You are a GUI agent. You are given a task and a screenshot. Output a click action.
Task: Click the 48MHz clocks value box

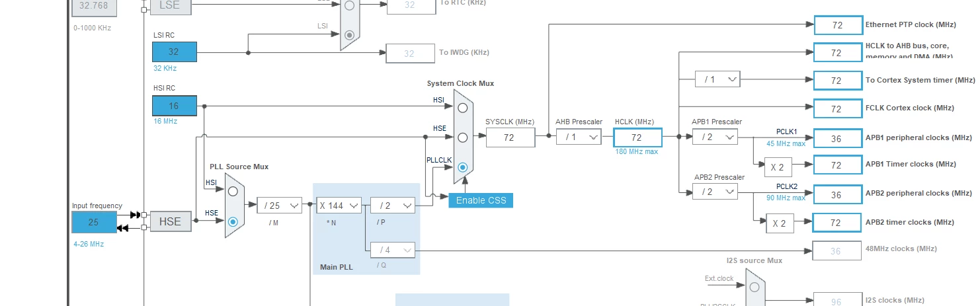pyautogui.click(x=837, y=250)
